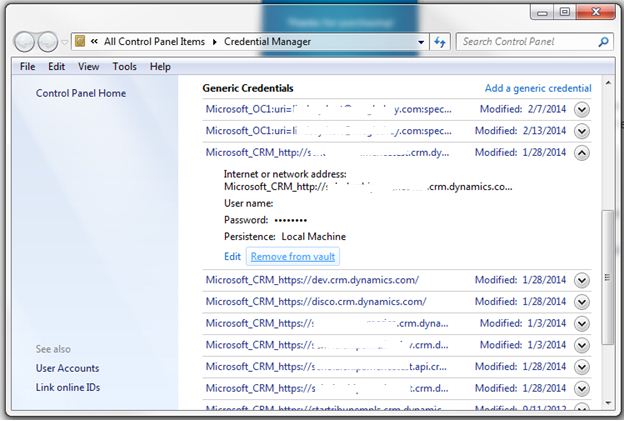Open the Help menu

coord(160,66)
